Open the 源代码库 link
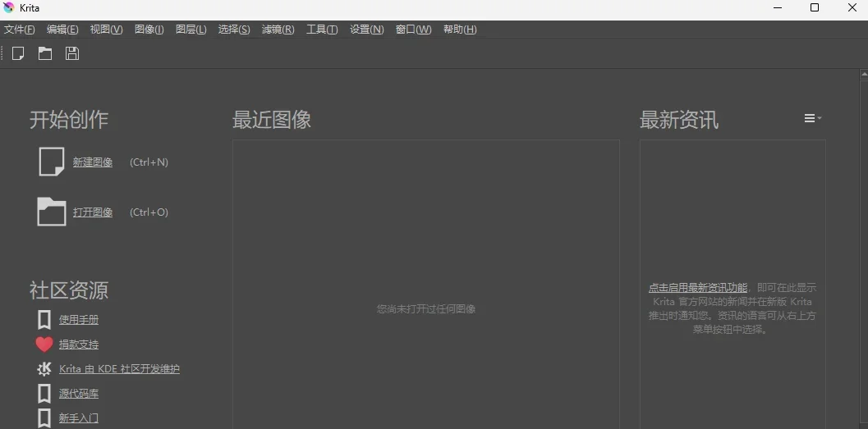 tap(79, 394)
